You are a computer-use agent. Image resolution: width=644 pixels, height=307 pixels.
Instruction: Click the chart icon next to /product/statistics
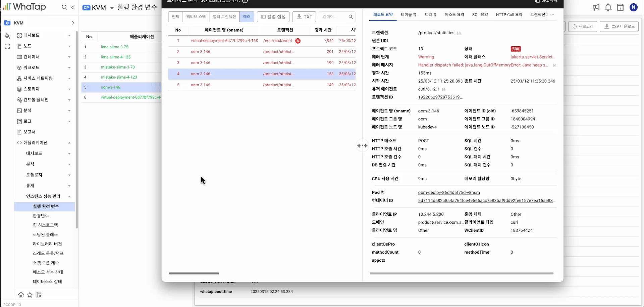459,33
